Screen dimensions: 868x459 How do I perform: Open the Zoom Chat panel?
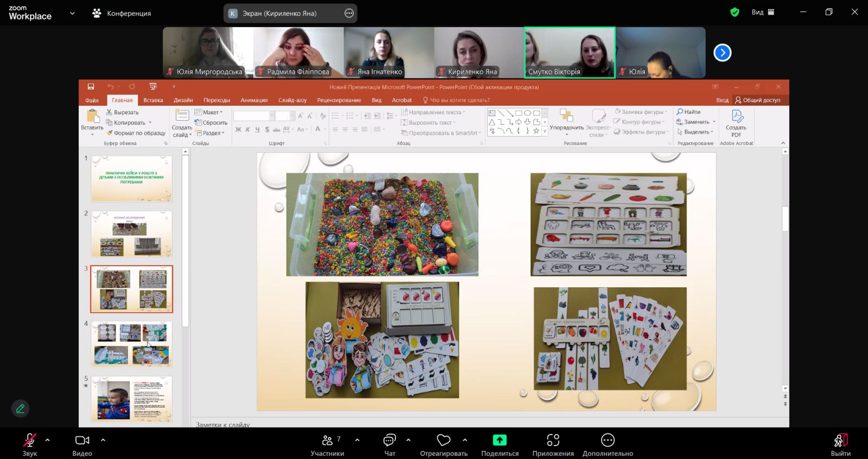[390, 444]
